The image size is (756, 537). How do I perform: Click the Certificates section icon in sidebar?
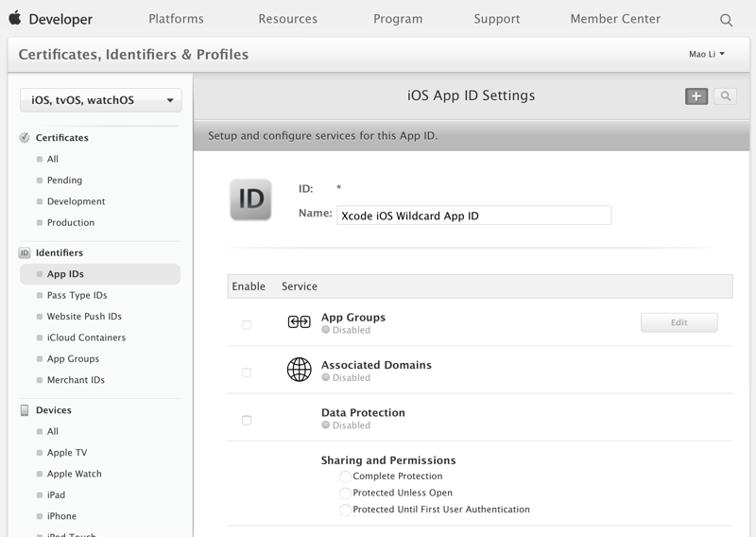(25, 138)
